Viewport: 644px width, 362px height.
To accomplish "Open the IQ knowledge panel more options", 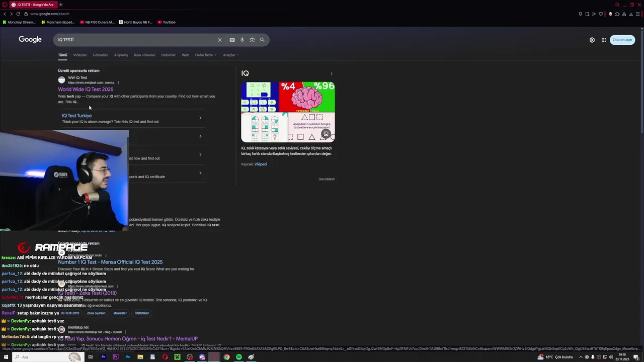I will (x=332, y=74).
